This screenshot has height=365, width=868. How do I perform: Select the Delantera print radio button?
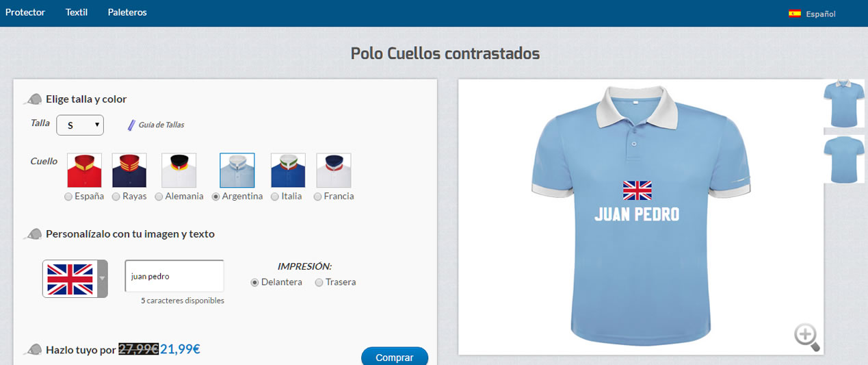(x=255, y=282)
